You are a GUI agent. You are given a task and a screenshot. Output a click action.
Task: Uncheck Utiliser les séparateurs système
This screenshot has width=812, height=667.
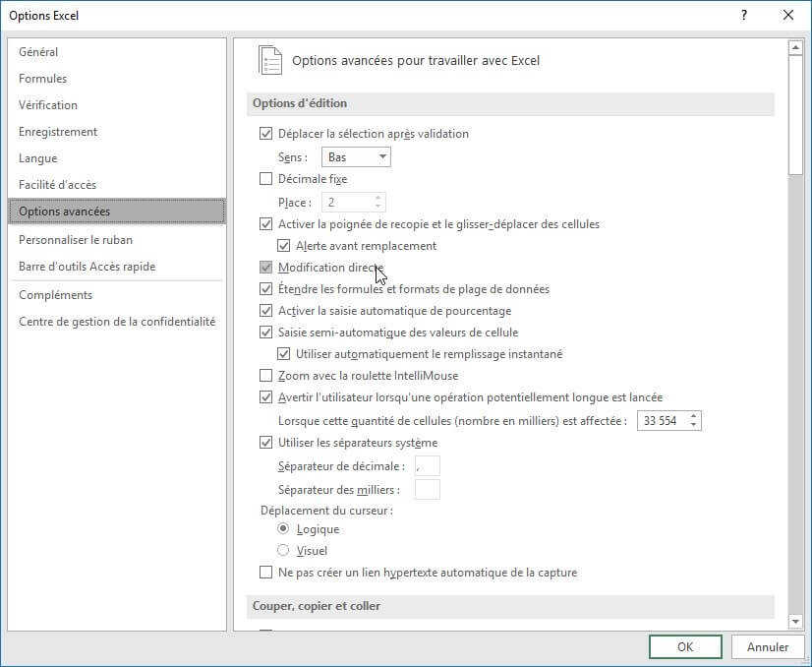click(265, 443)
